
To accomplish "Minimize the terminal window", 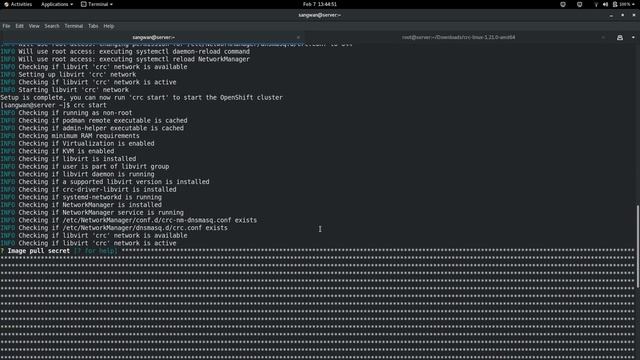I will pyautogui.click(x=611, y=15).
